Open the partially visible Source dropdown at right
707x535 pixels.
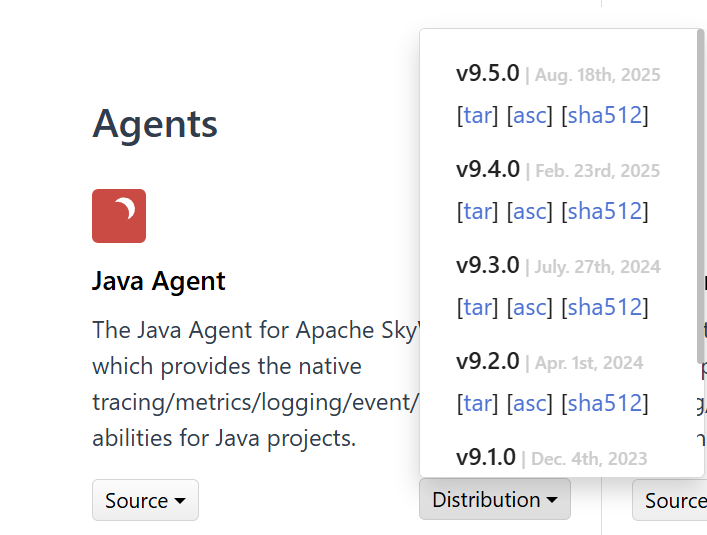(670, 500)
